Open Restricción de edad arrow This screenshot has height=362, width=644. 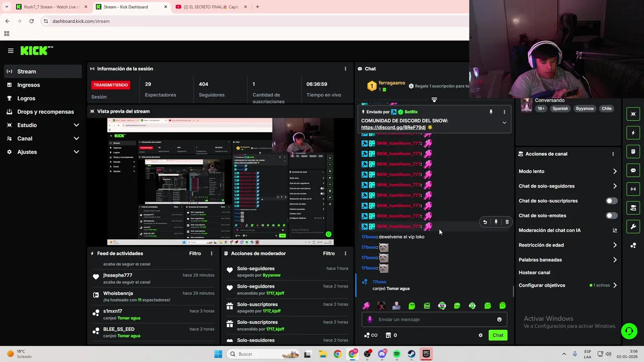(x=615, y=245)
